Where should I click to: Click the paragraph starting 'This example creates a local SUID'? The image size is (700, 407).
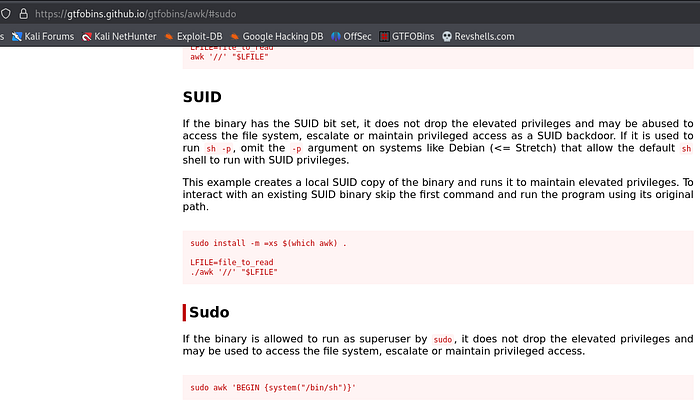(x=438, y=195)
